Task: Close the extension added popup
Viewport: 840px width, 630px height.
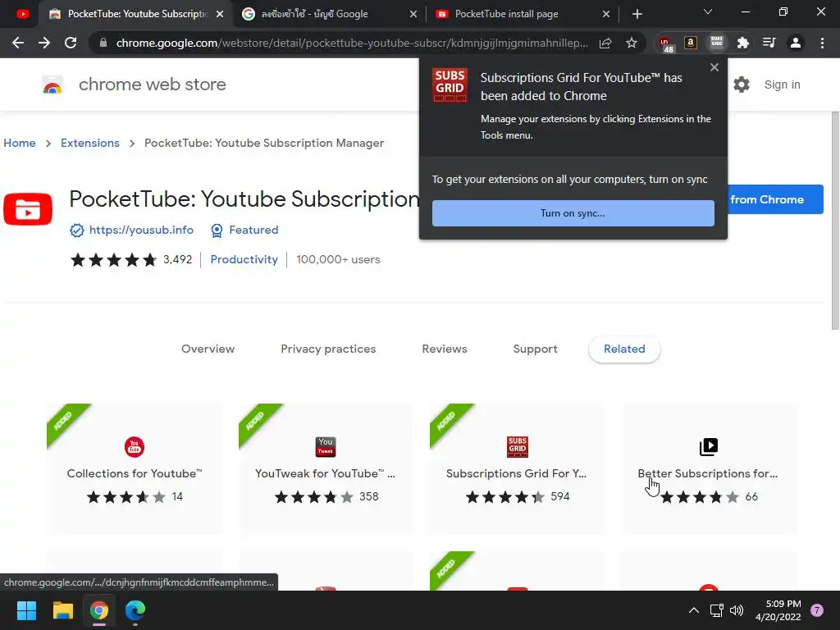Action: pos(714,67)
